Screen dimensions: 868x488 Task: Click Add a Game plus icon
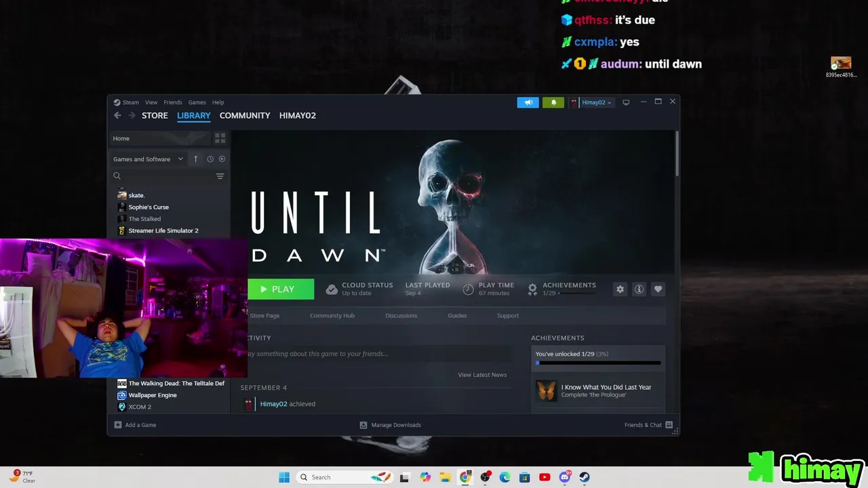118,425
